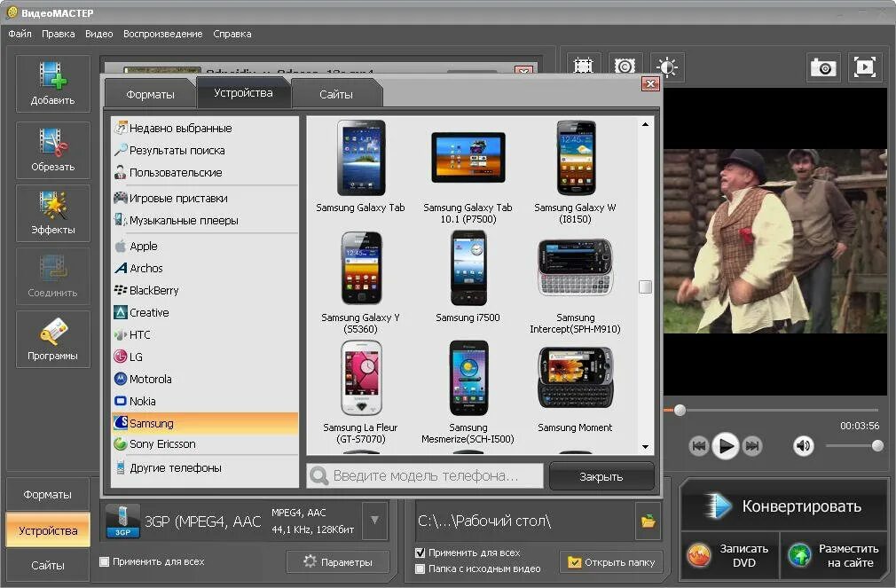The width and height of the screenshot is (896, 588).
Task: Pick the Samsung Galaxy Tab device
Action: [360, 167]
